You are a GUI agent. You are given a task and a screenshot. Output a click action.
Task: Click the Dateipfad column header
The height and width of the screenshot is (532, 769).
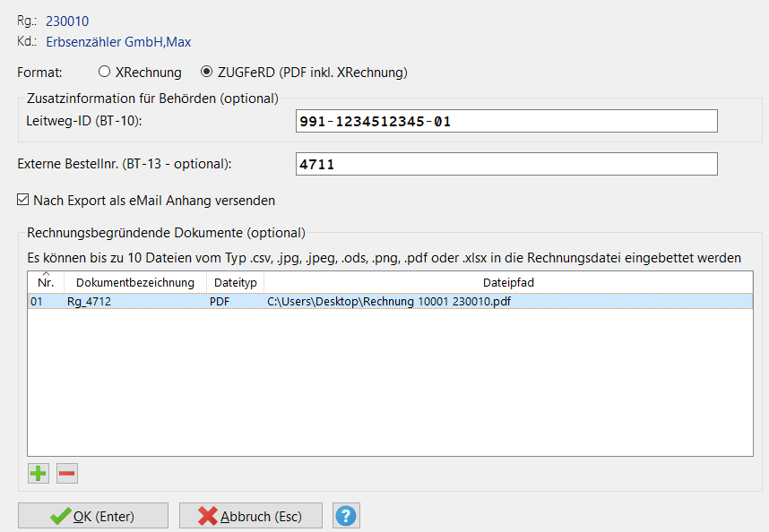pos(508,282)
